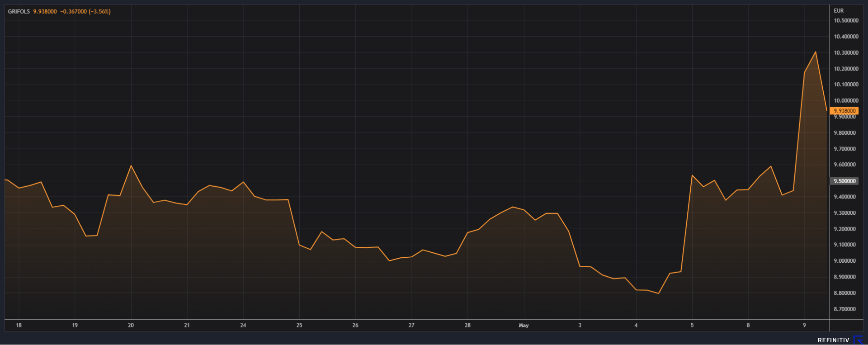Click the 8.700000 price axis label
This screenshot has height=345, width=868.
pos(844,309)
